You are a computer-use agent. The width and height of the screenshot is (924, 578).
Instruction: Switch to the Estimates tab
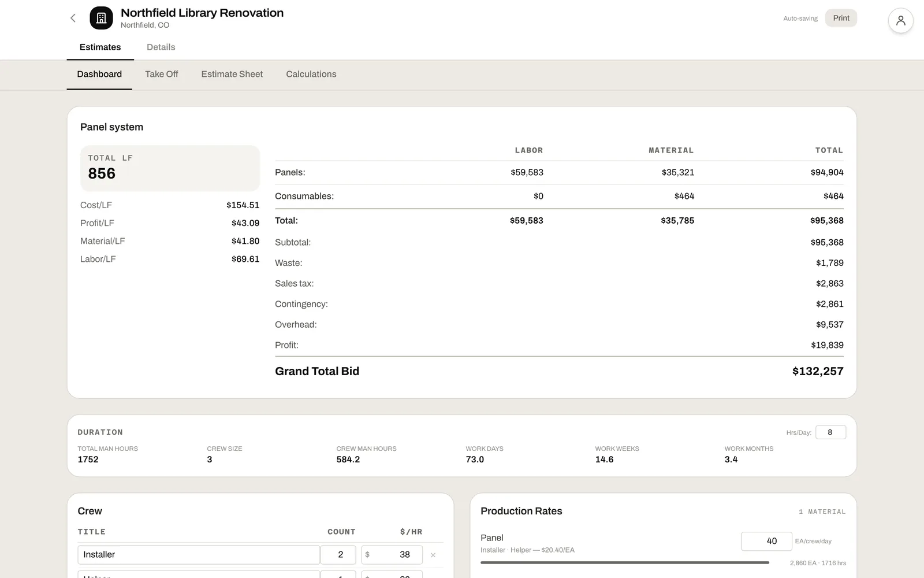[100, 47]
